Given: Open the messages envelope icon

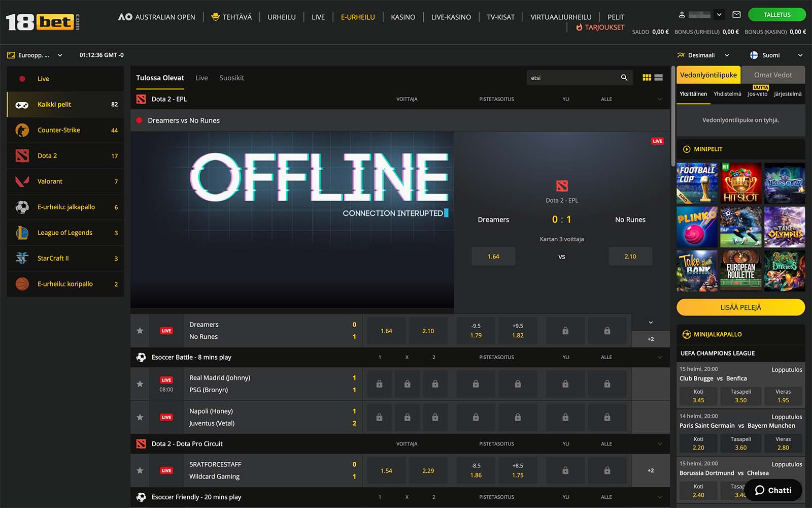Looking at the screenshot, I should click(x=736, y=15).
